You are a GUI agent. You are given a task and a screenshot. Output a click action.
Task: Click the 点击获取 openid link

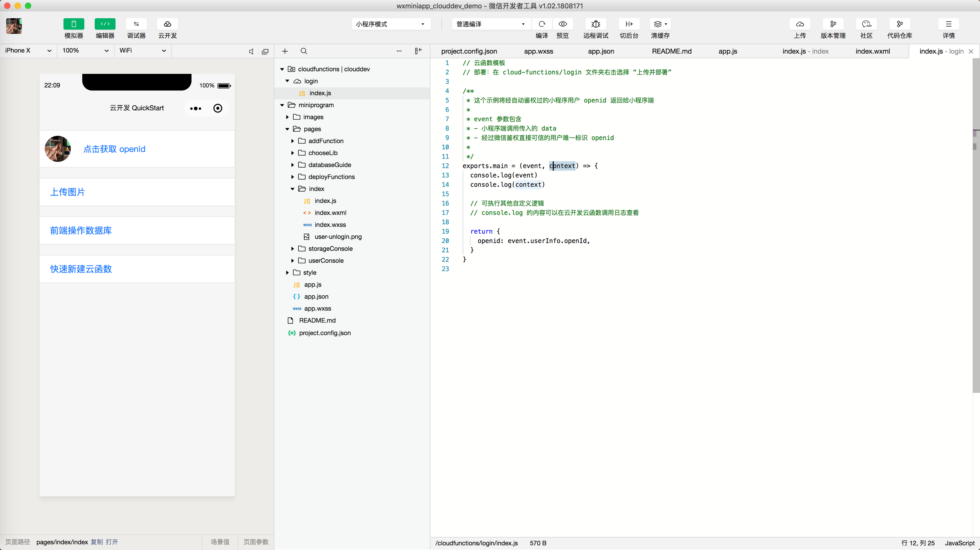click(x=114, y=149)
